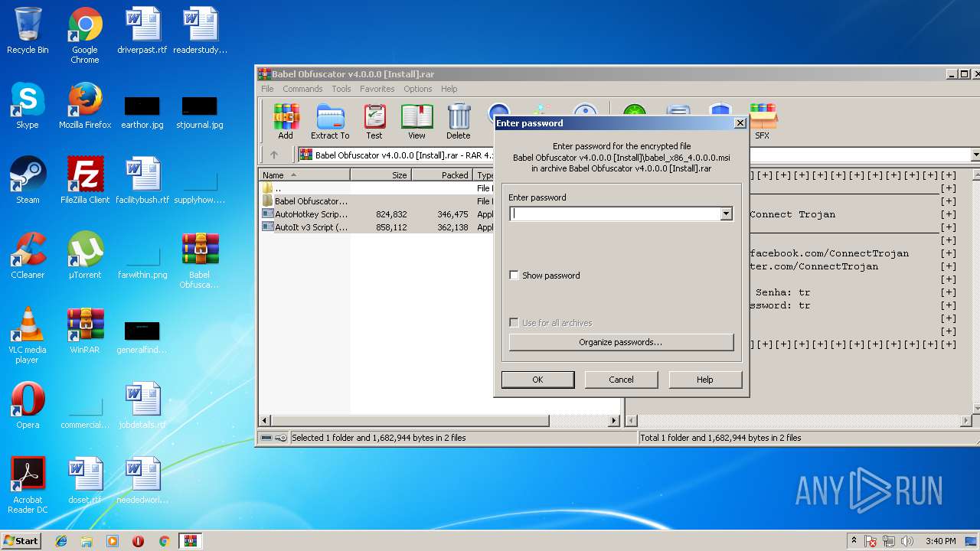Open the Commands menu
Image resolution: width=980 pixels, height=551 pixels.
tap(302, 89)
